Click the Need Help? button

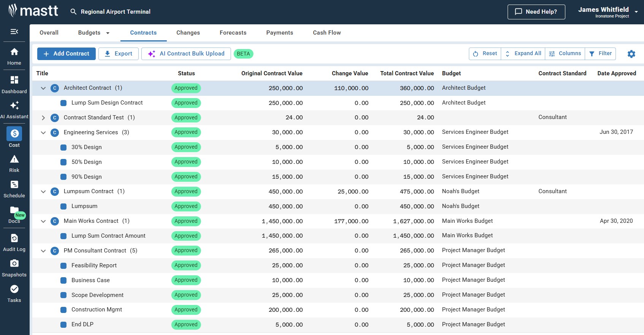point(536,12)
